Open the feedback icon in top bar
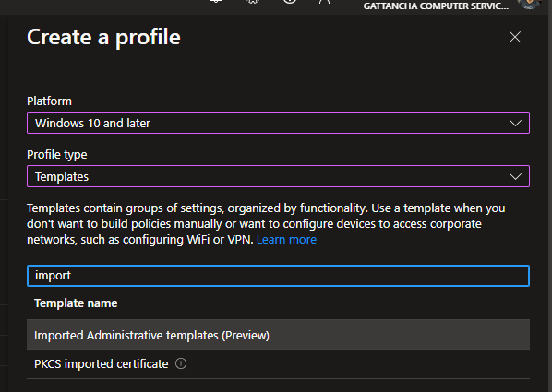Image resolution: width=552 pixels, height=392 pixels. point(324,2)
